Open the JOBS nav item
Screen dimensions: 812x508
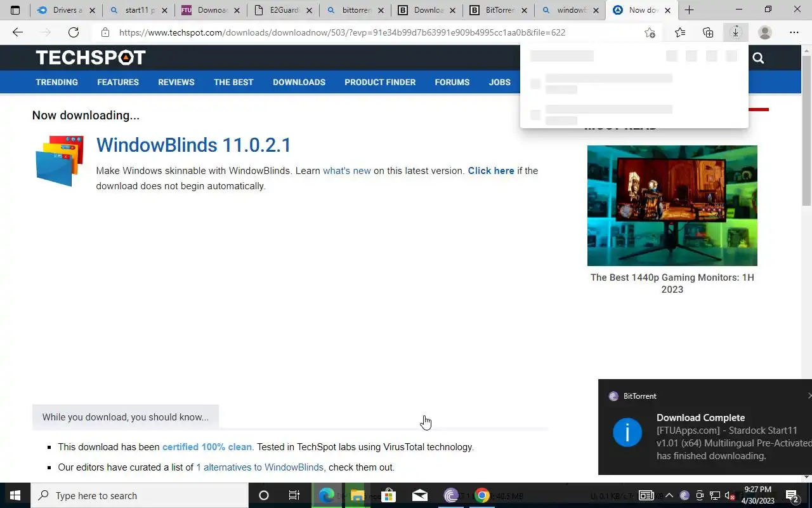pos(499,82)
